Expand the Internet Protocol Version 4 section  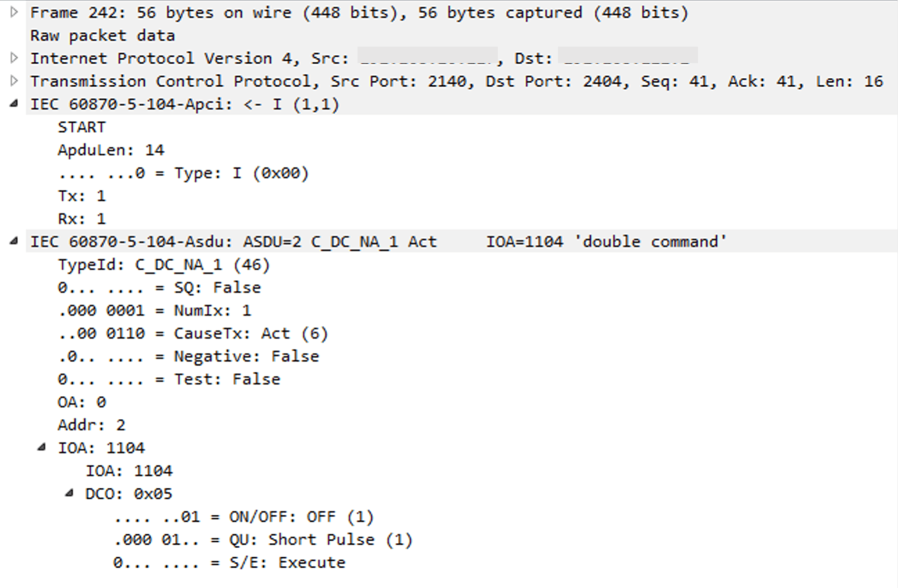click(x=13, y=58)
